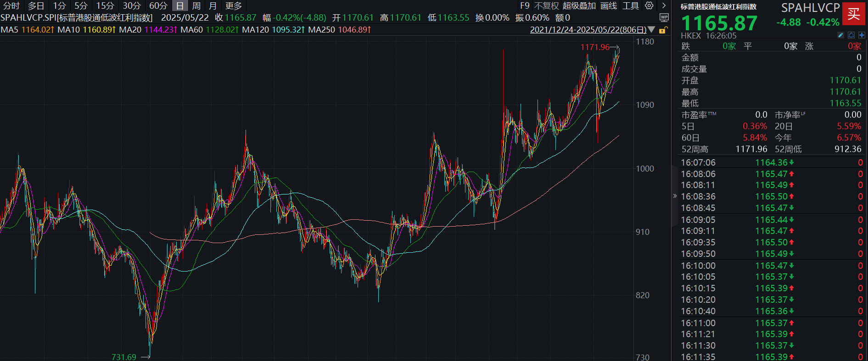
Task: Click MA120 1095.32 indicator label
Action: (274, 30)
